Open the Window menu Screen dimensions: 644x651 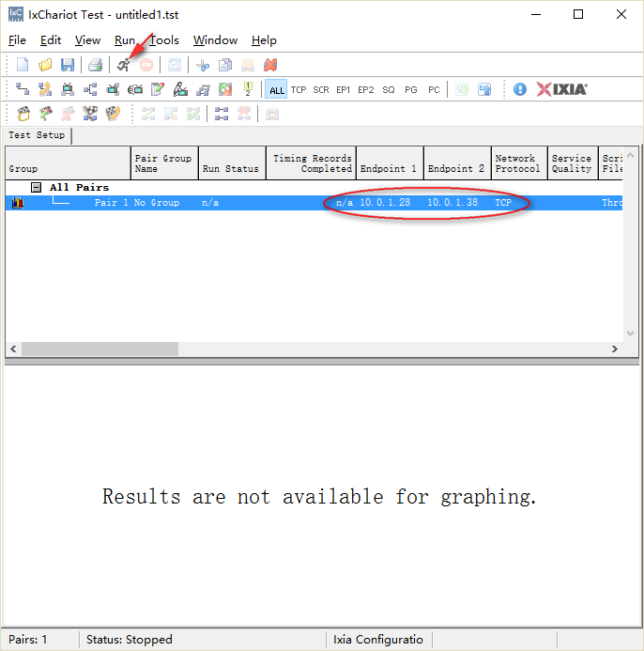point(215,40)
